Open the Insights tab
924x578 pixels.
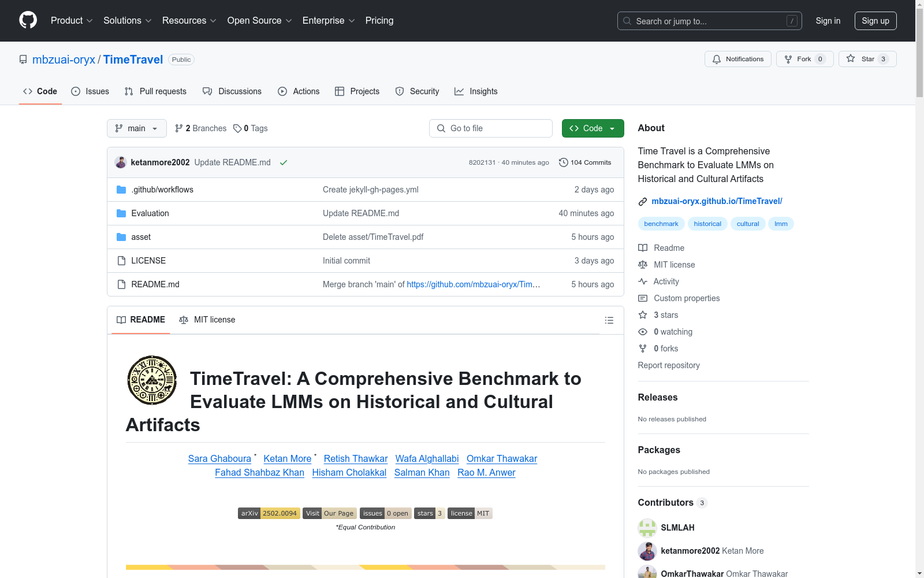(x=476, y=91)
